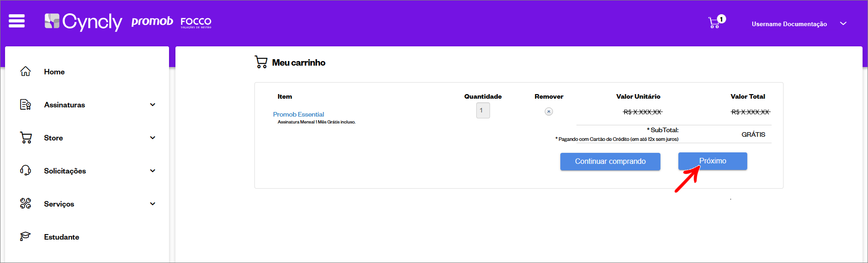The image size is (868, 263).
Task: Click the Store cart icon in sidebar
Action: pos(26,138)
